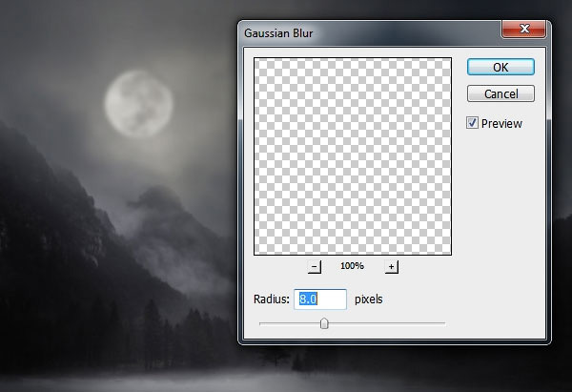The image size is (572, 392).
Task: Zoom in the preview with the plus button
Action: pyautogui.click(x=392, y=266)
